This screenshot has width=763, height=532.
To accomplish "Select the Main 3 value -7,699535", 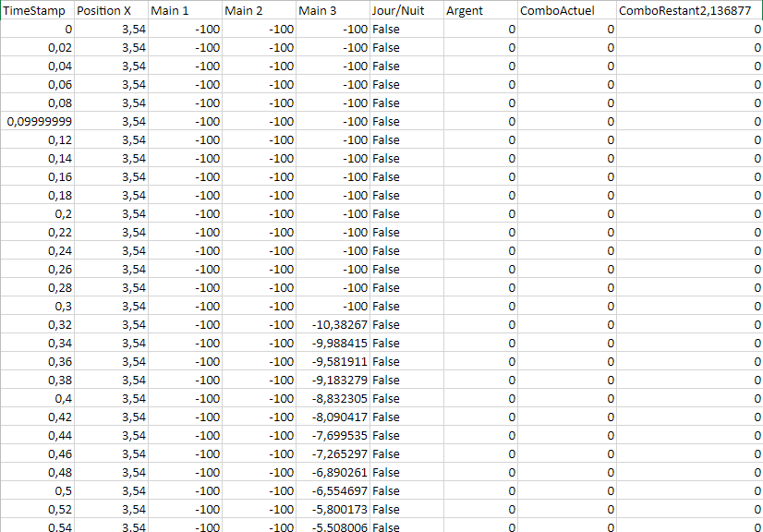I will tap(333, 436).
